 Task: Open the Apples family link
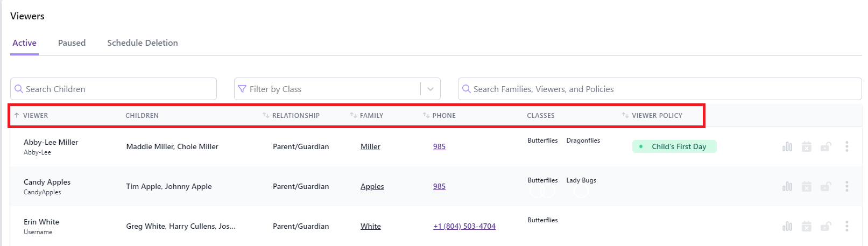pos(372,186)
